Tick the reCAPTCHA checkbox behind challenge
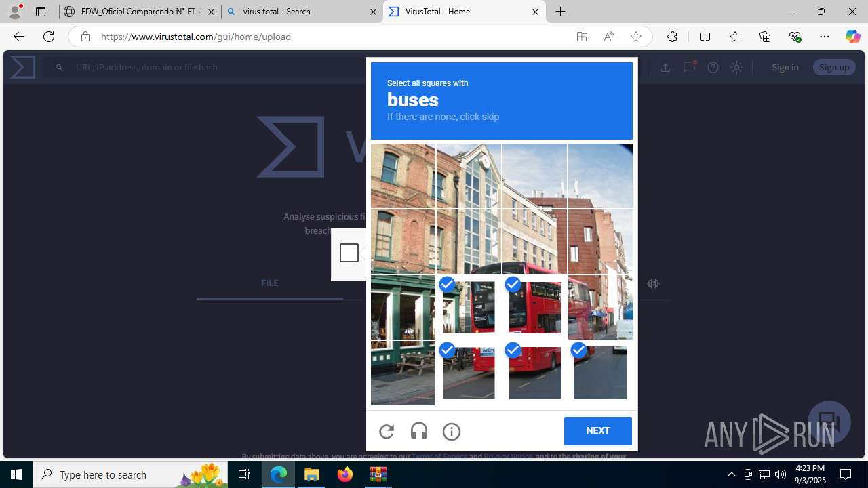The image size is (868, 488). click(x=349, y=253)
